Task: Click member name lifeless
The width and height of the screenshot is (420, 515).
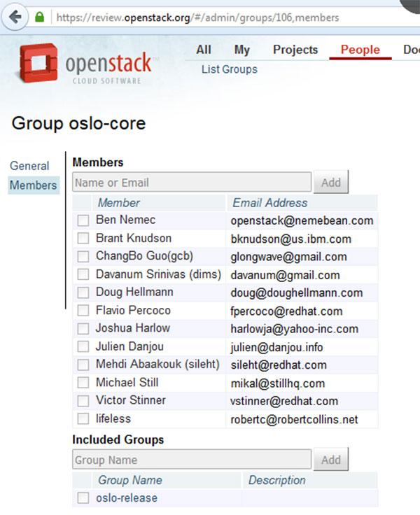Action: pos(113,418)
